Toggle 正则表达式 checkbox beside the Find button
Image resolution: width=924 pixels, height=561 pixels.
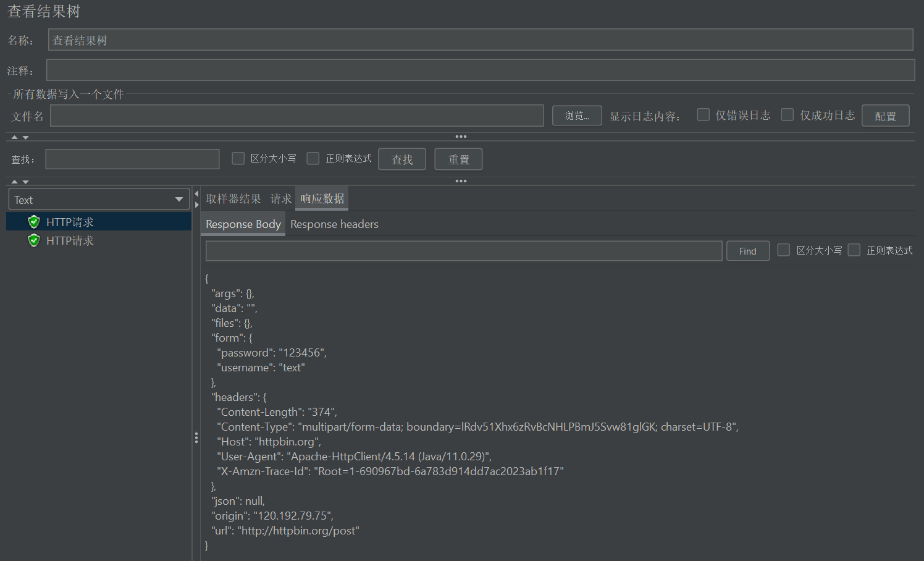pyautogui.click(x=854, y=250)
